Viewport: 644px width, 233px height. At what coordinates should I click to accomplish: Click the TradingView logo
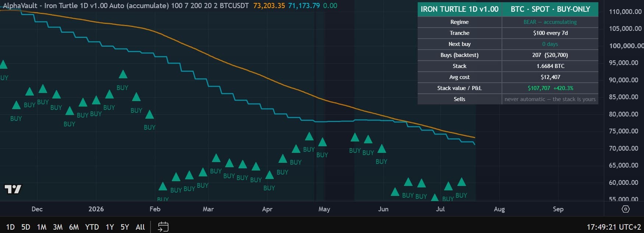(x=13, y=189)
